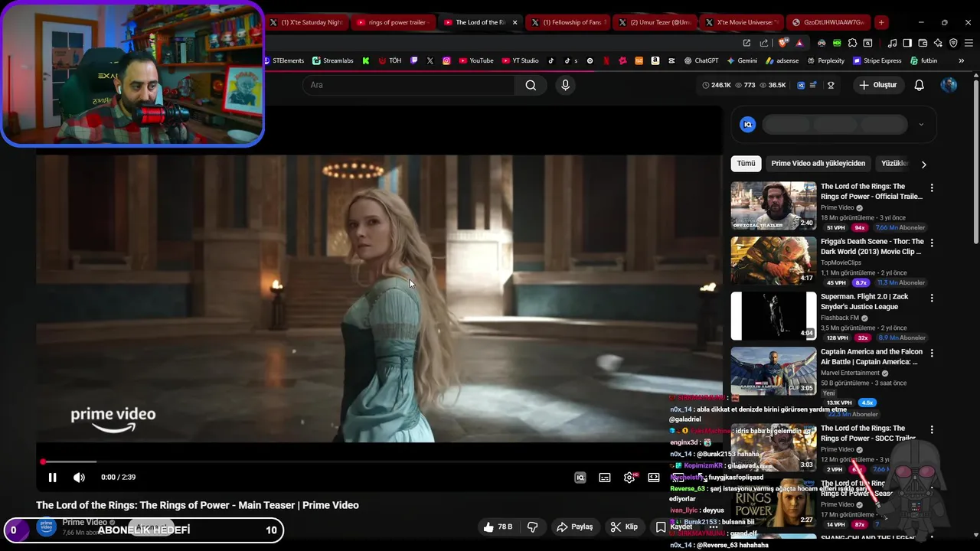Toggle subtitles with the captions icon
The width and height of the screenshot is (980, 551).
click(605, 478)
